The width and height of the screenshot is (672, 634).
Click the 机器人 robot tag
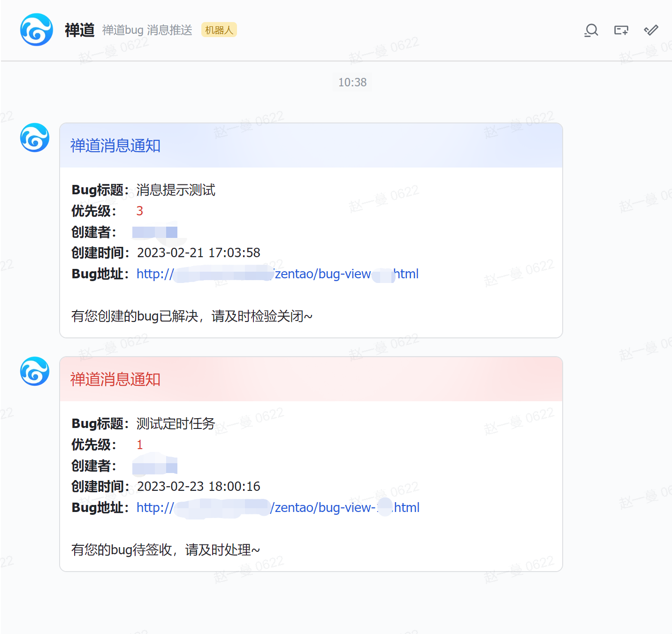point(219,30)
